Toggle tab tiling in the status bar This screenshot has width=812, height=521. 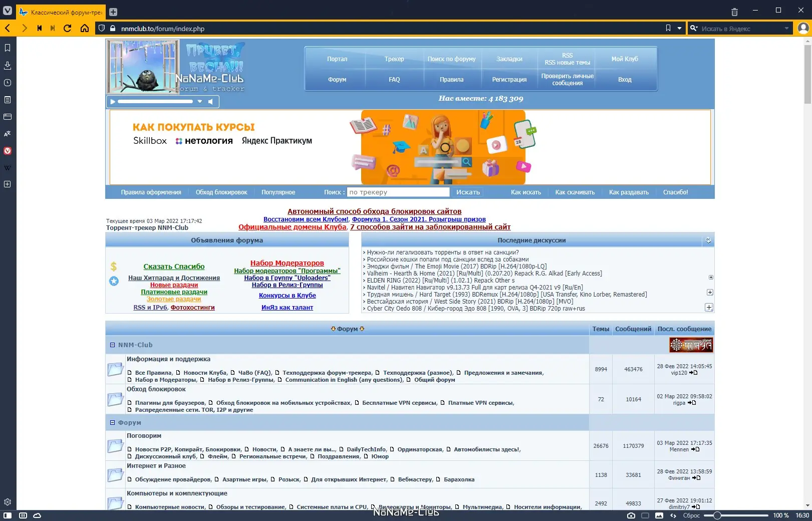(645, 515)
